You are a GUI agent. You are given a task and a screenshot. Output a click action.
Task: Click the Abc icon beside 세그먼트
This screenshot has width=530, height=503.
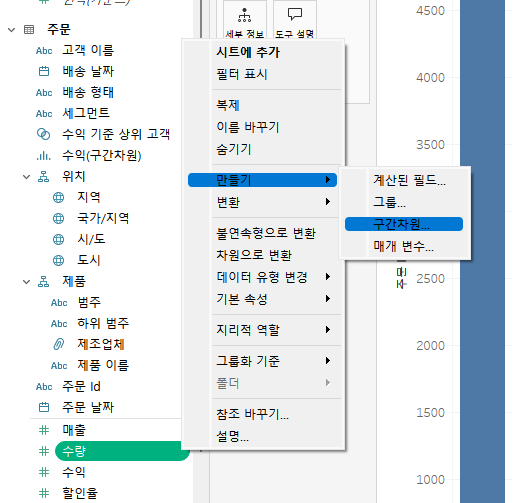point(44,114)
